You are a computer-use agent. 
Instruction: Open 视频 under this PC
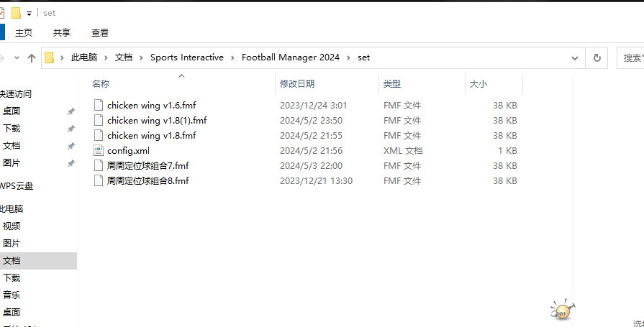coord(12,226)
